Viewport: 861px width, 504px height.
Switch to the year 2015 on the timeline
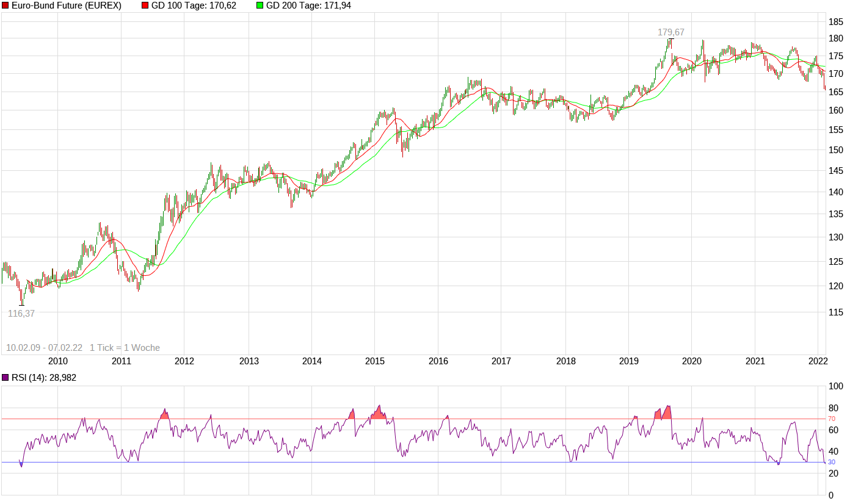374,361
